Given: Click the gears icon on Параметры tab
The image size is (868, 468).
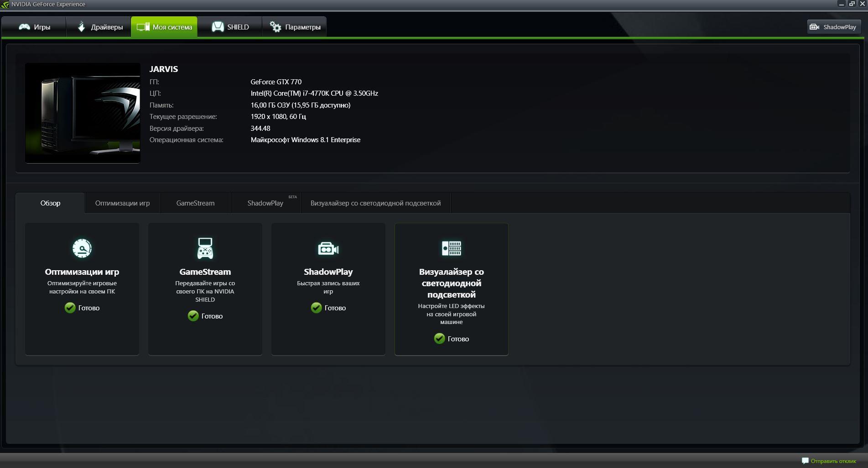Looking at the screenshot, I should click(x=275, y=27).
